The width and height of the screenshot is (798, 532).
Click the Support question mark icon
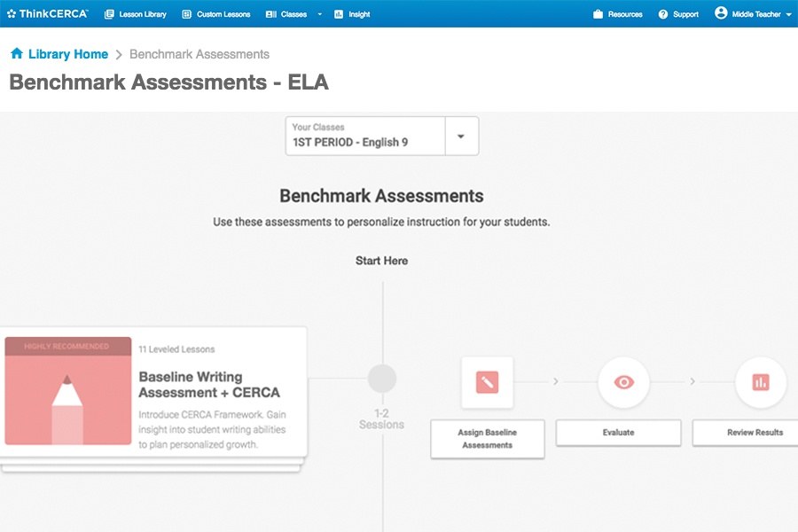point(663,14)
